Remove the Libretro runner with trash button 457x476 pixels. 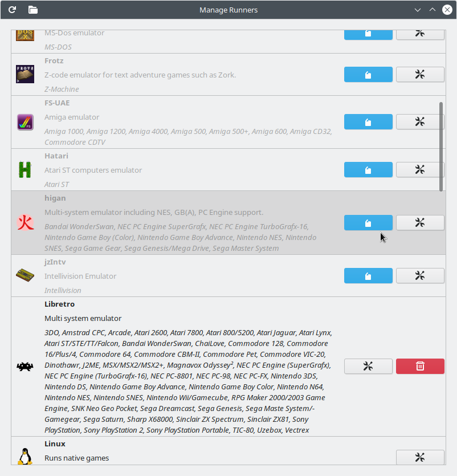click(420, 366)
